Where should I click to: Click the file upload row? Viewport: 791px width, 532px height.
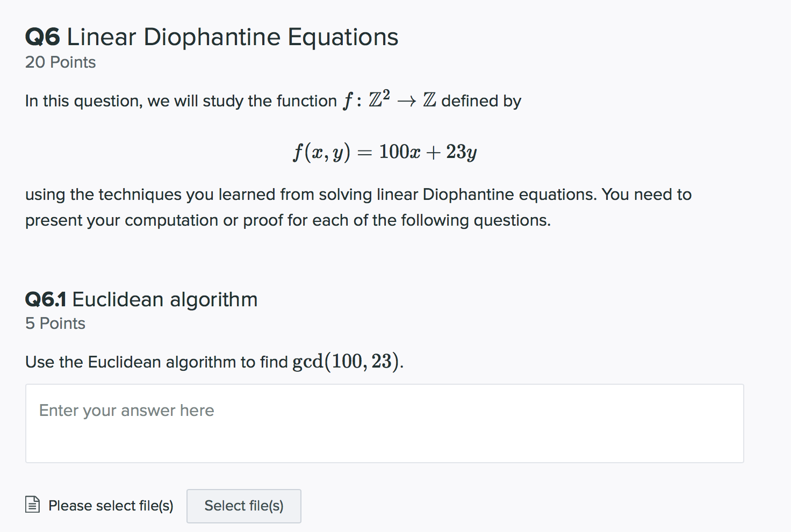click(x=161, y=506)
